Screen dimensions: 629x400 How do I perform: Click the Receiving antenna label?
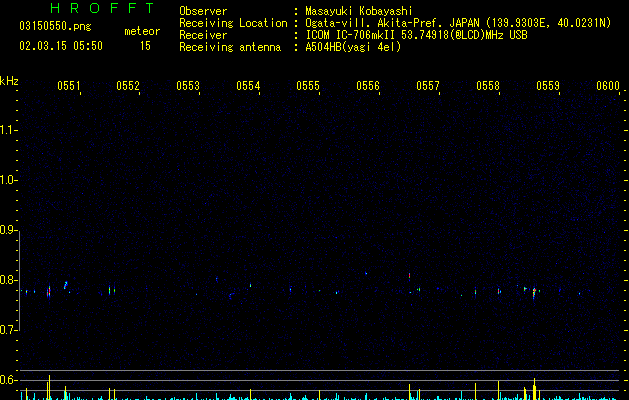point(230,47)
